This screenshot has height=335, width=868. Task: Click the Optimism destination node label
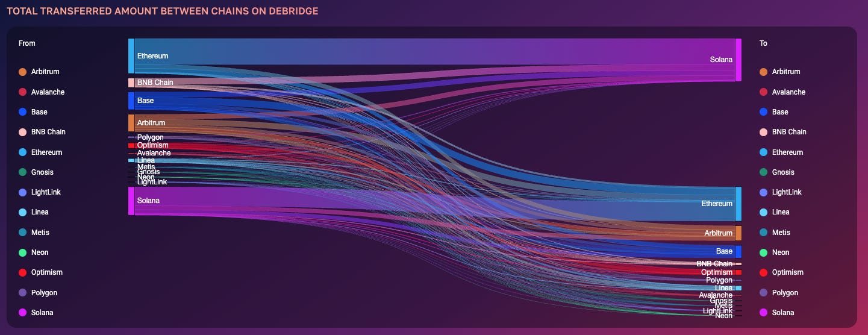pos(717,272)
